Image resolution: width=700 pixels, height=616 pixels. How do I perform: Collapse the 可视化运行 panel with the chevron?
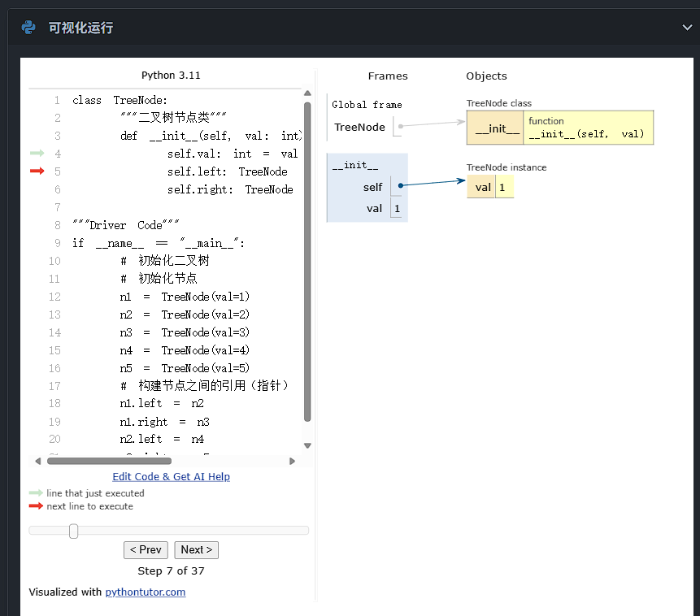pos(687,28)
